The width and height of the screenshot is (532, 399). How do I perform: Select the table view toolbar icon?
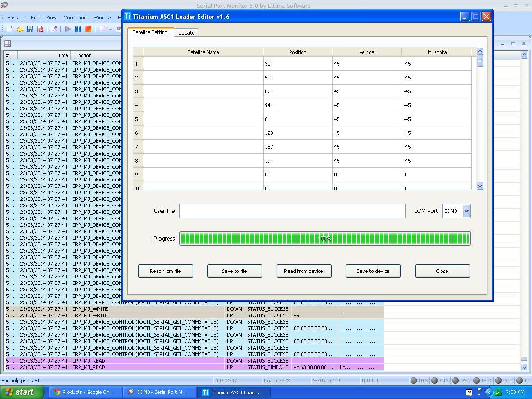[x=103, y=29]
